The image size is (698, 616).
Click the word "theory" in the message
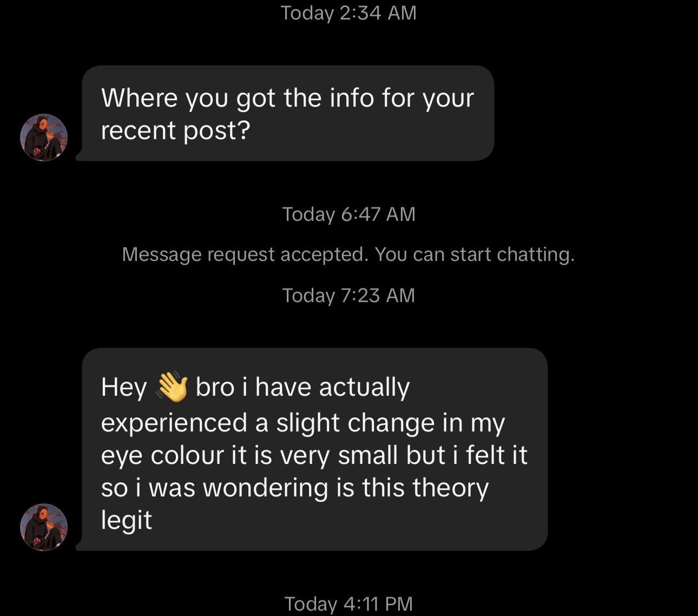451,488
